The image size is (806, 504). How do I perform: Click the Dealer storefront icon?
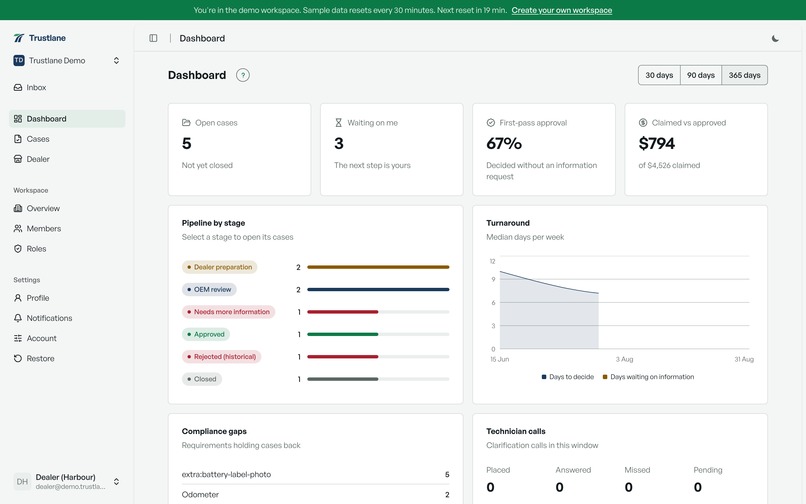coord(18,159)
